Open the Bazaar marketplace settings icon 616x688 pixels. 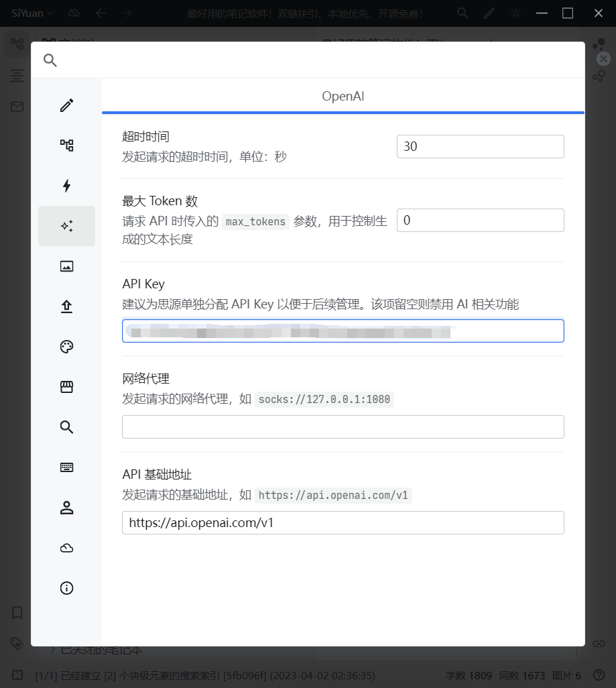point(66,387)
